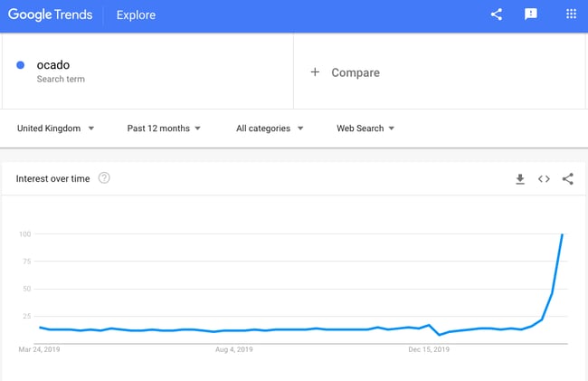588x381 pixels.
Task: Select the Aug 4, 2019 chart label
Action: 234,349
